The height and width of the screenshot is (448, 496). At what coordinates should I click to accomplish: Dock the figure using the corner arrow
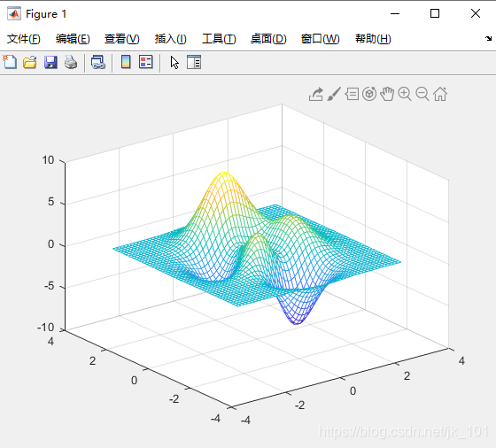click(x=488, y=39)
